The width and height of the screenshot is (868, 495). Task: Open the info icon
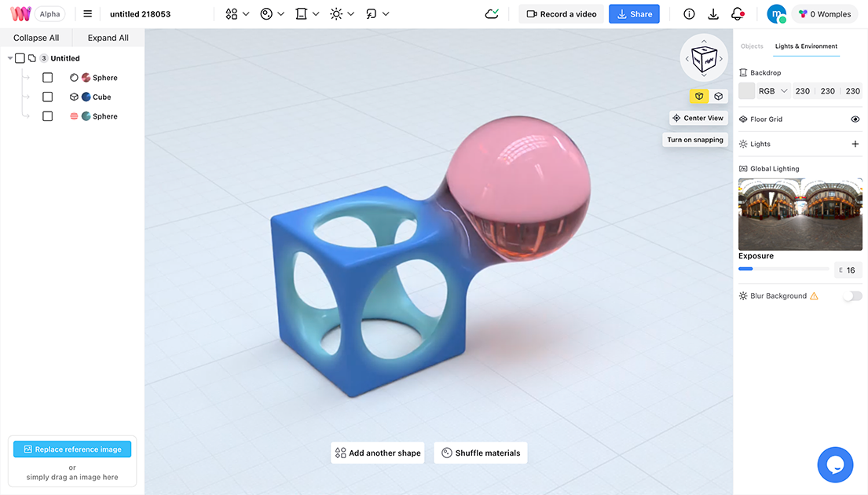click(x=689, y=14)
